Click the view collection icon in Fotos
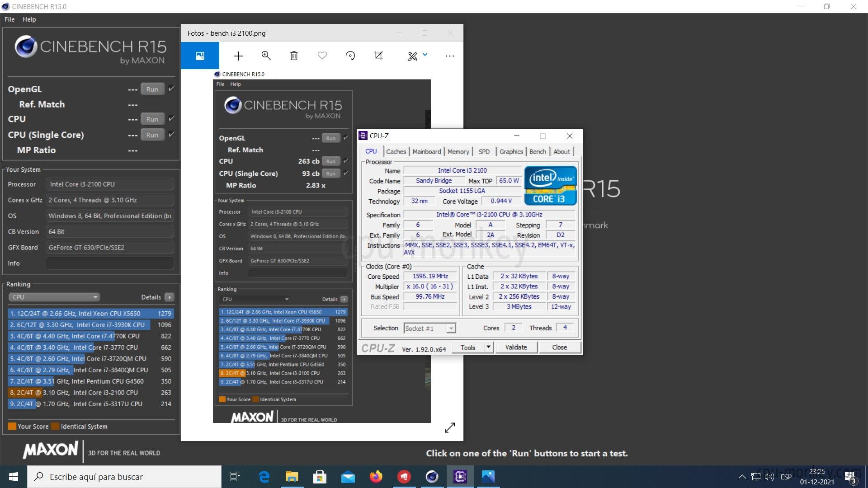 point(200,56)
